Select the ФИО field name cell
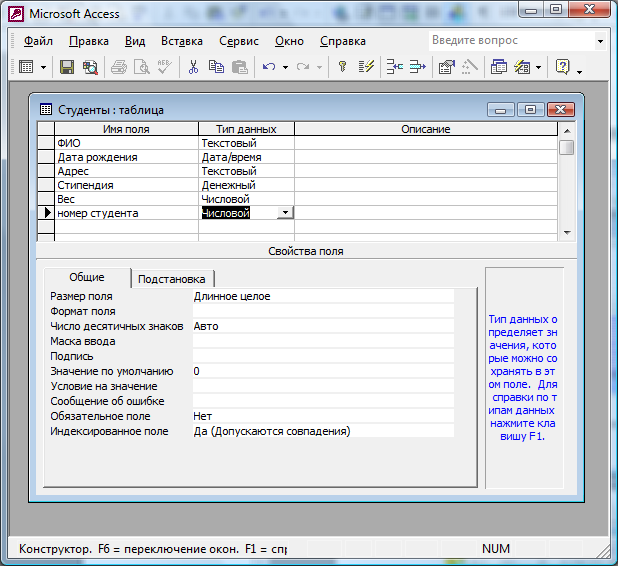The height and width of the screenshot is (566, 618). click(x=126, y=143)
